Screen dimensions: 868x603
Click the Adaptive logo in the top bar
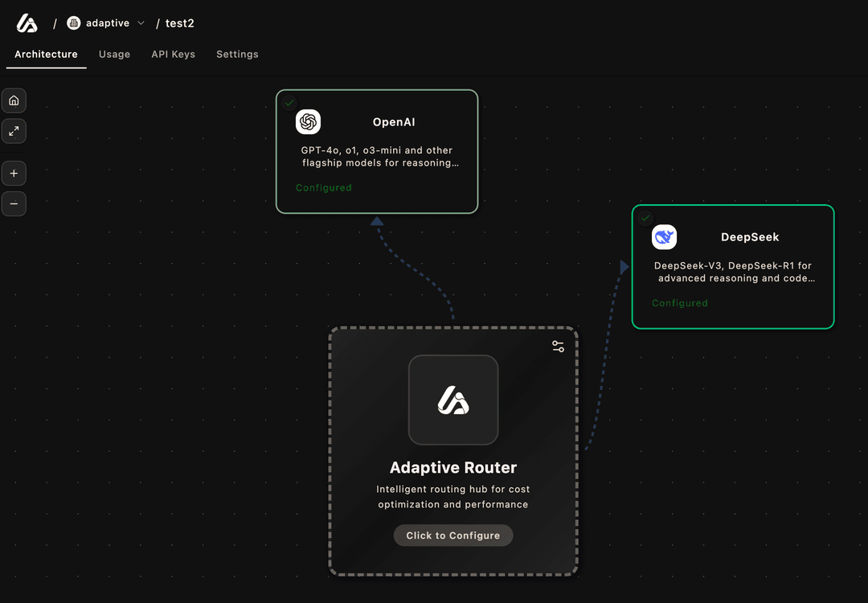point(27,23)
